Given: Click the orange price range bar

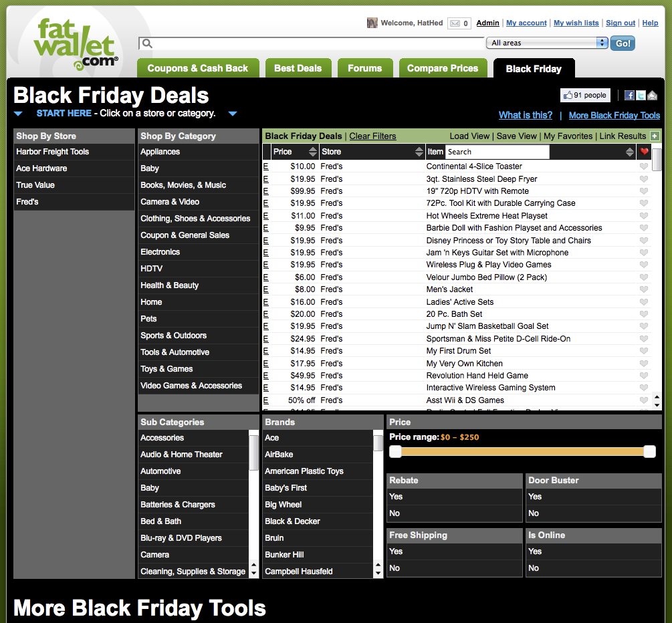Looking at the screenshot, I should [522, 452].
